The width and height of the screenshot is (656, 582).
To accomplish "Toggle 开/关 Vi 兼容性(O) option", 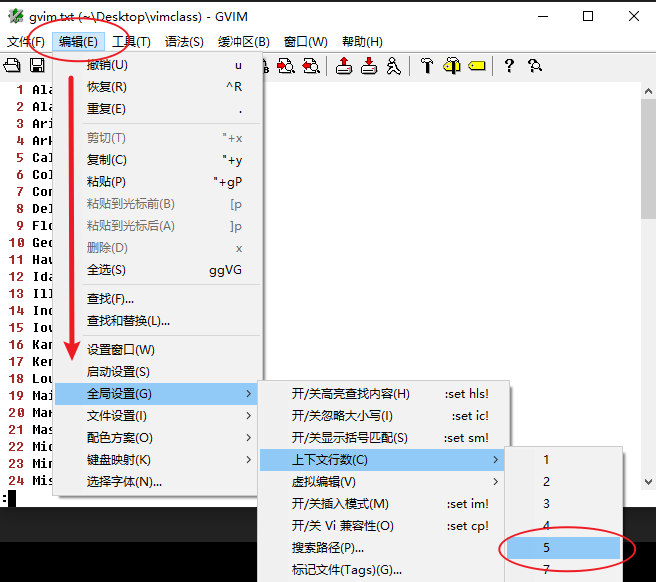I will pos(384,526).
